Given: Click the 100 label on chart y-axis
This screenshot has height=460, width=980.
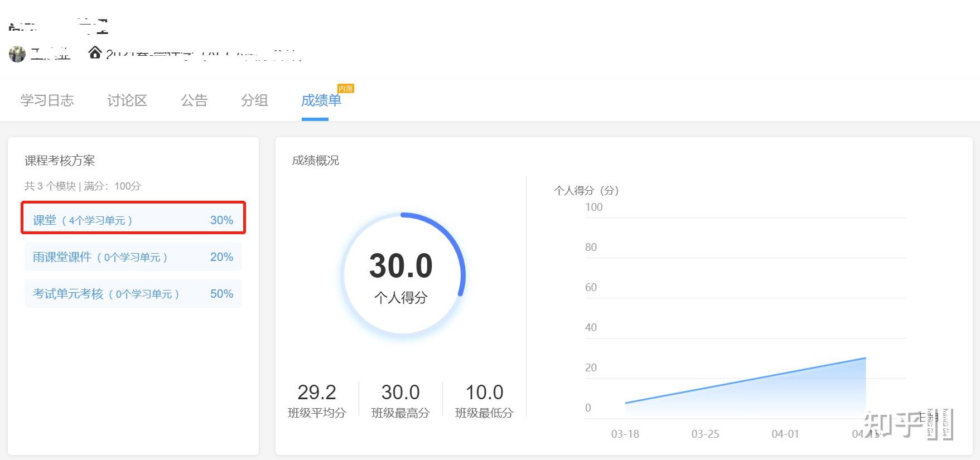Looking at the screenshot, I should click(x=594, y=207).
